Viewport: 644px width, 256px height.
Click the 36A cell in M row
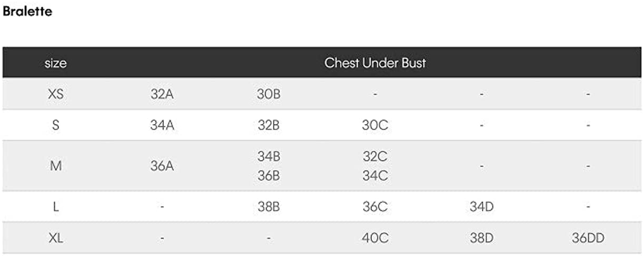162,166
